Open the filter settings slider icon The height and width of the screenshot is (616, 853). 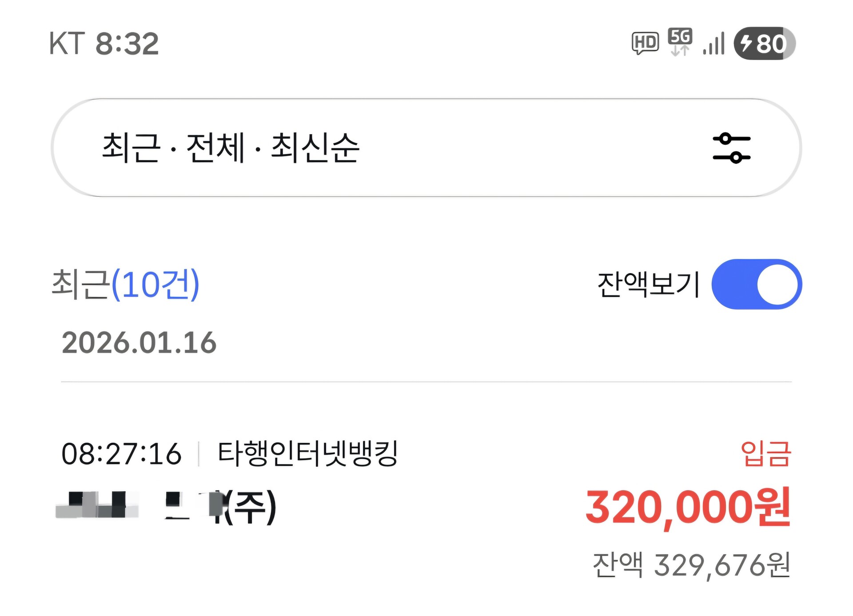(731, 148)
